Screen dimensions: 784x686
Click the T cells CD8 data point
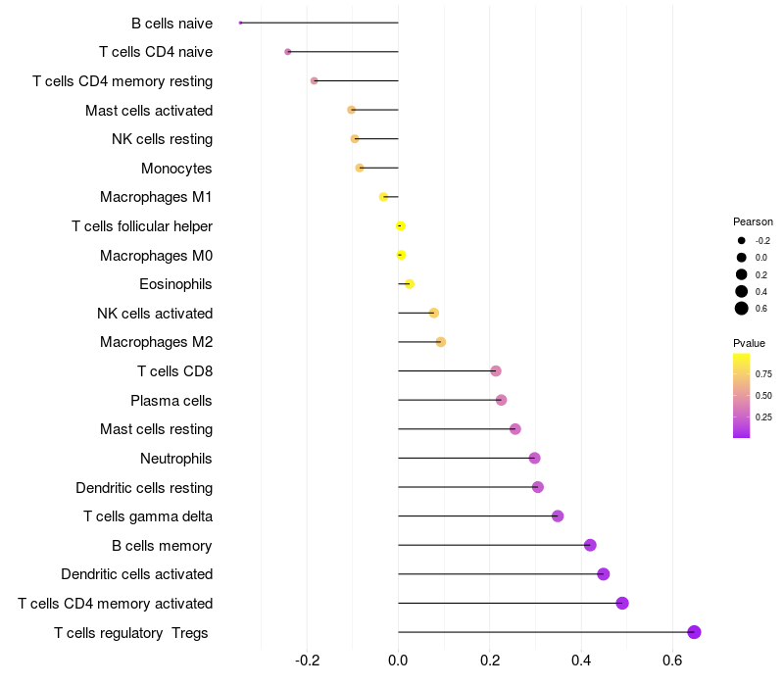[496, 371]
